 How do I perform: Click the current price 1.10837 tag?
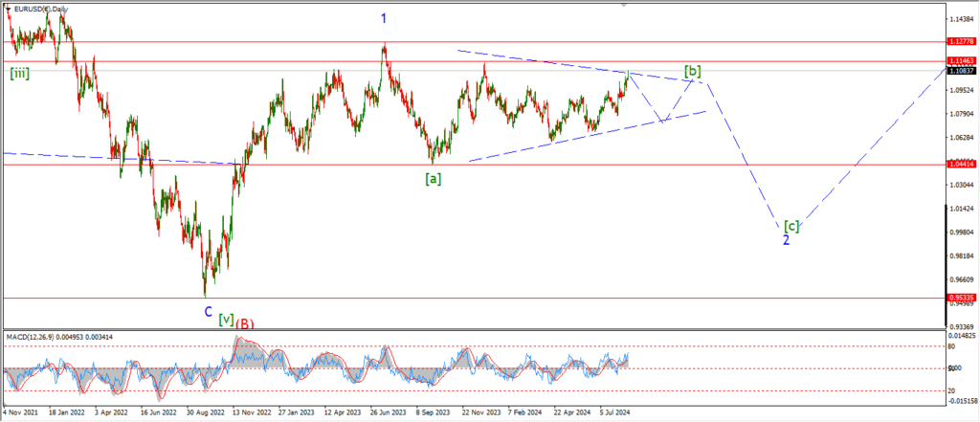pos(960,71)
